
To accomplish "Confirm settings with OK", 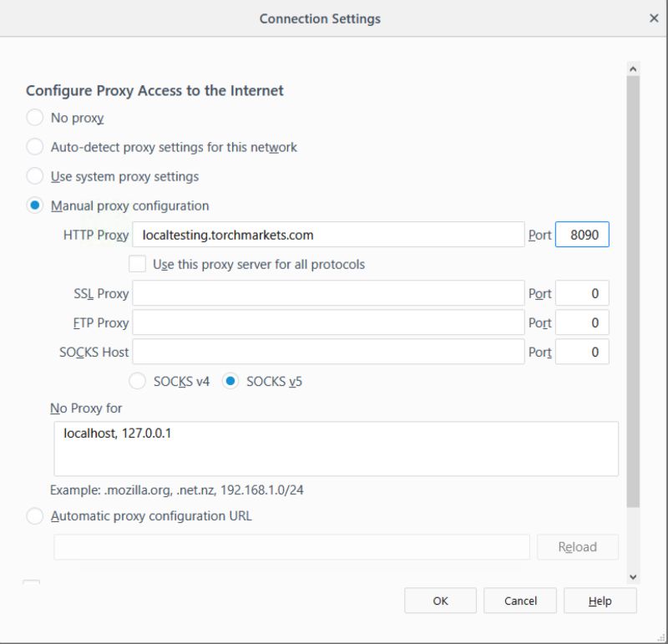I will (440, 601).
